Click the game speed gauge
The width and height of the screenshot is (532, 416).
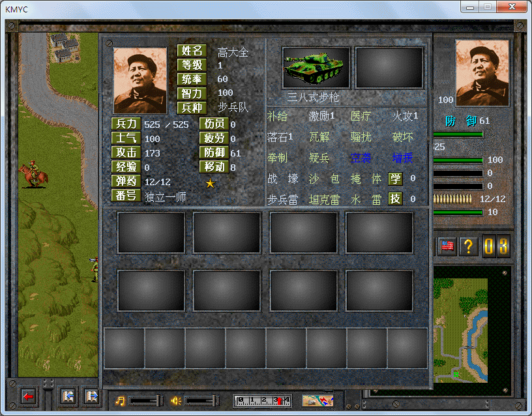tap(263, 400)
